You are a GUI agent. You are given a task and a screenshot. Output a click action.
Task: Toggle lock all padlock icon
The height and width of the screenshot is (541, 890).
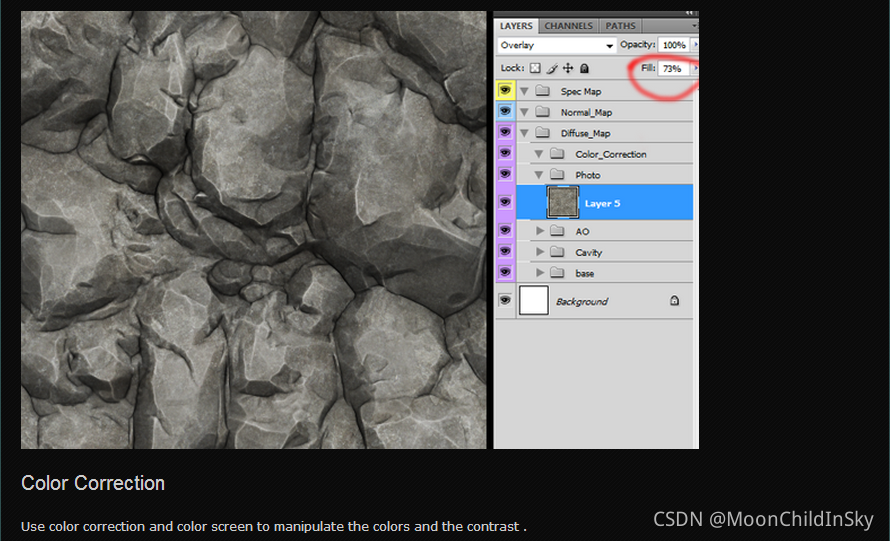pos(584,68)
